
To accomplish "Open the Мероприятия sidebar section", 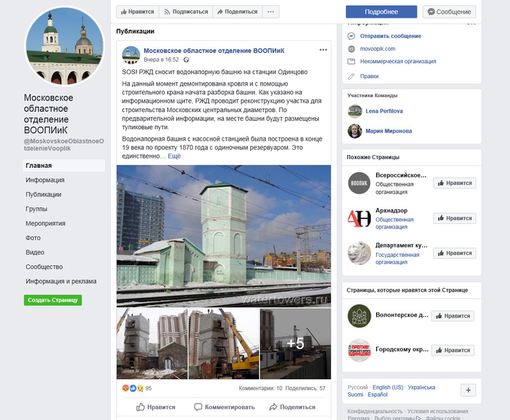I will click(x=46, y=224).
